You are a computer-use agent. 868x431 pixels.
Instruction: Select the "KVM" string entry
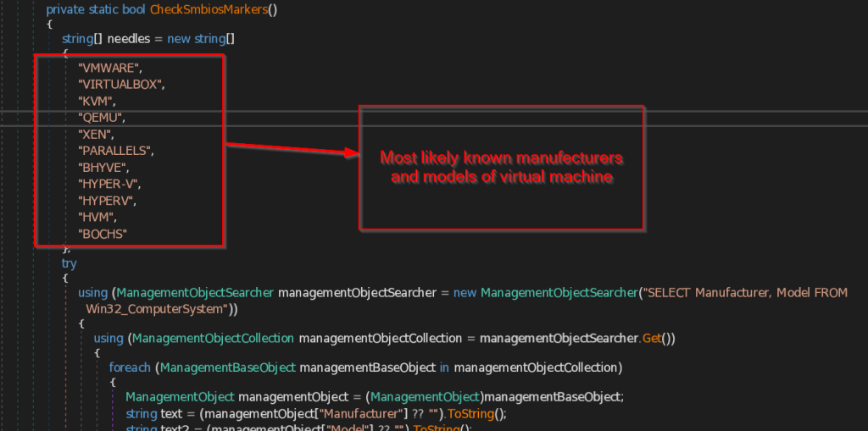pos(94,101)
